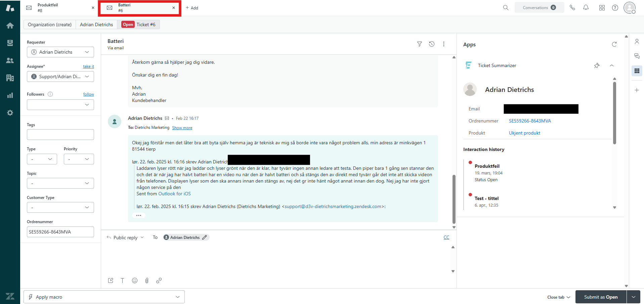Open the Views icon in left sidebar

(10, 43)
